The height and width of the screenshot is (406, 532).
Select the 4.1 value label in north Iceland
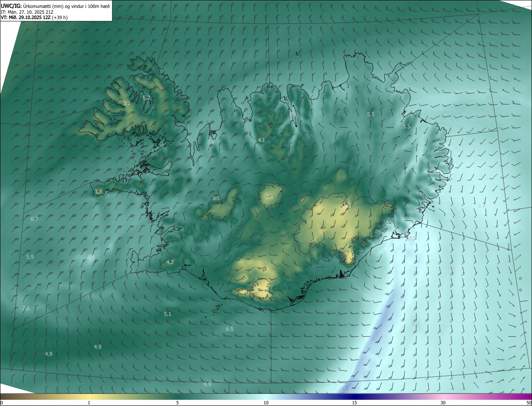click(x=261, y=140)
